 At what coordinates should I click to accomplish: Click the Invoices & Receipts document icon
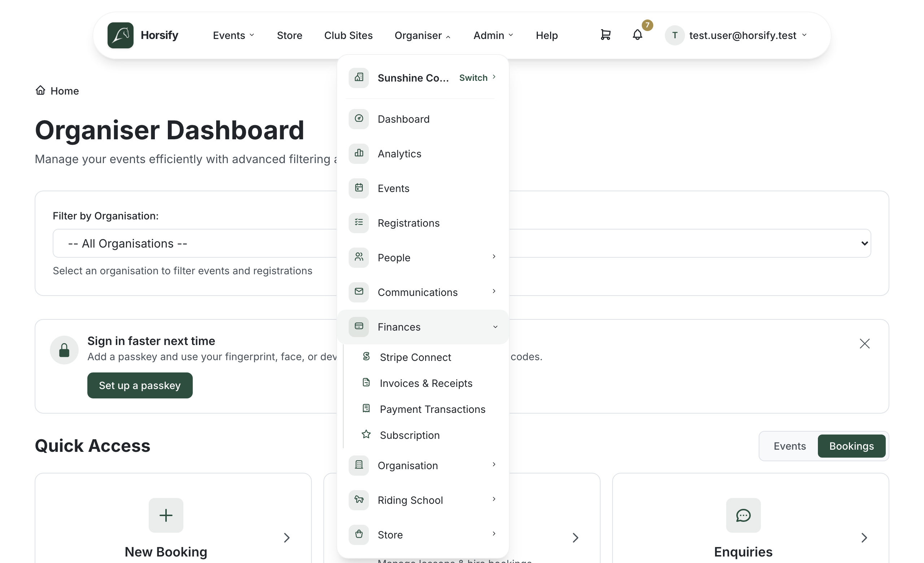tap(366, 383)
